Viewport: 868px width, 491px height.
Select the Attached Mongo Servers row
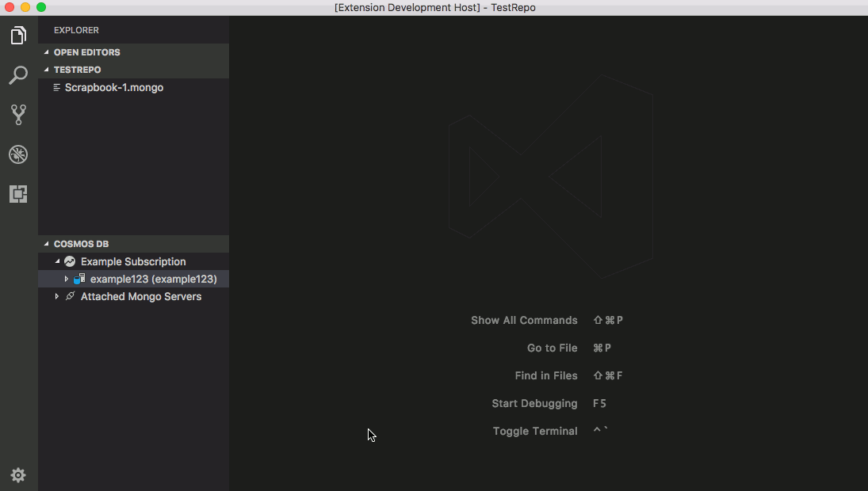point(133,296)
